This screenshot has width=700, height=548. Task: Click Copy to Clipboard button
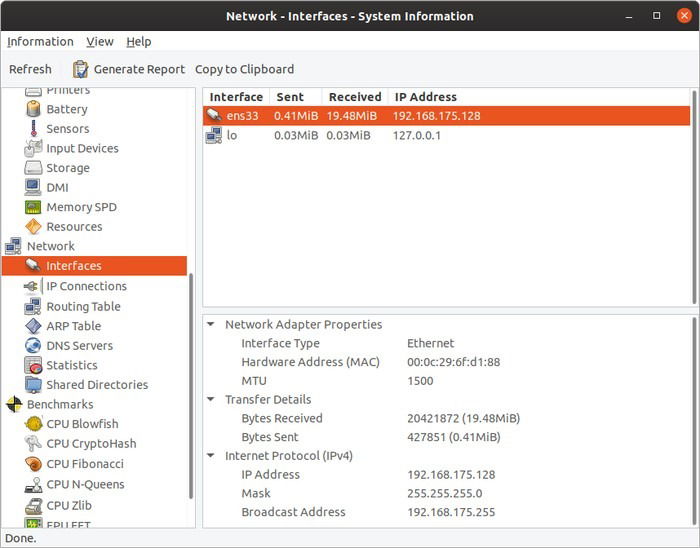(244, 70)
